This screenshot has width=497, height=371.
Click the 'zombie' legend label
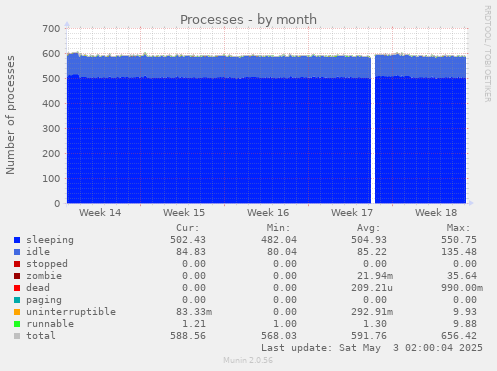tap(44, 276)
